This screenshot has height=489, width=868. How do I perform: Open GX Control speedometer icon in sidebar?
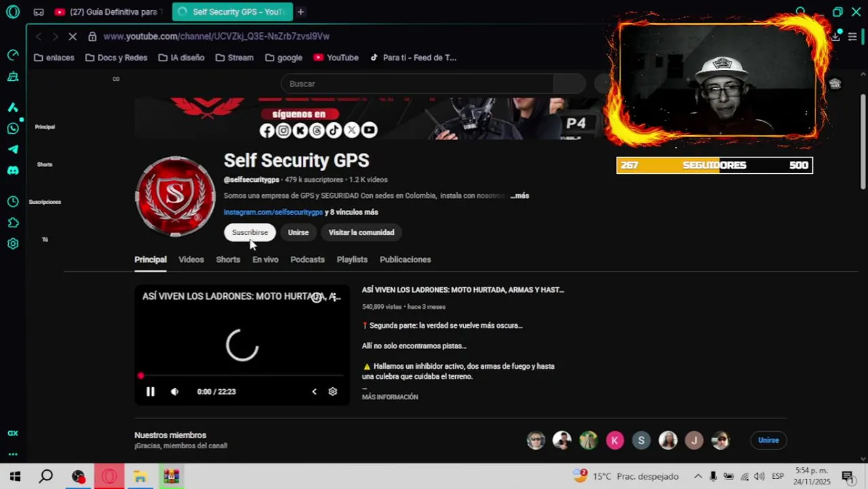[13, 55]
